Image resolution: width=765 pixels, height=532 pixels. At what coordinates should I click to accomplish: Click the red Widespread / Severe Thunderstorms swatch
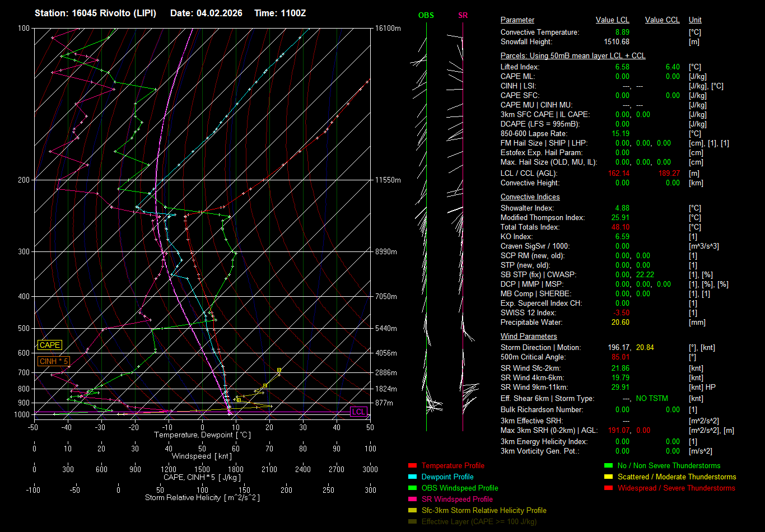click(608, 488)
